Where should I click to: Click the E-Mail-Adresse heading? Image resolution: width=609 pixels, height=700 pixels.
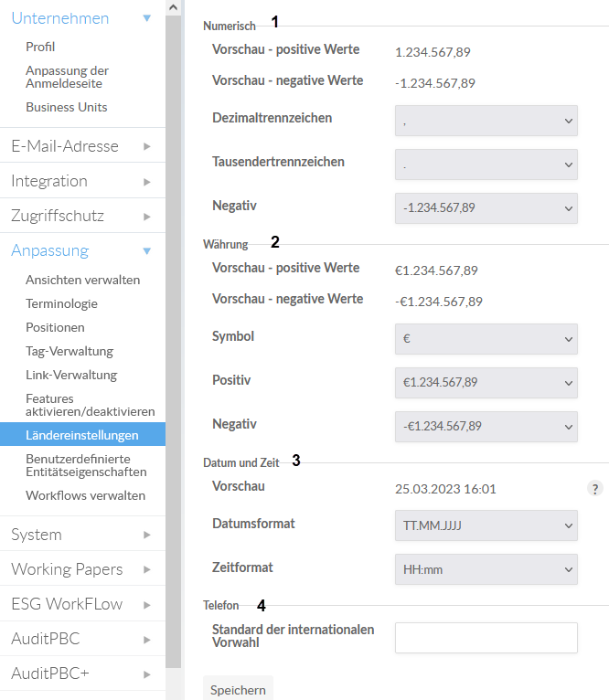(65, 146)
